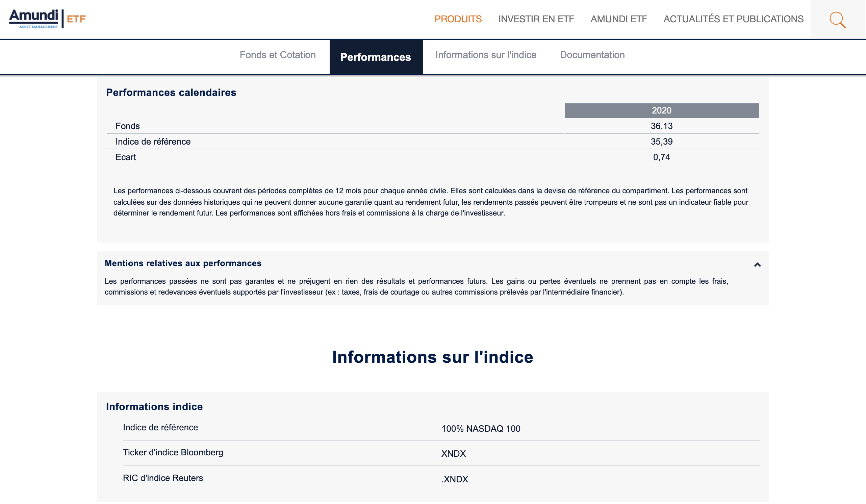This screenshot has width=866, height=504.
Task: Click Indice de référence label in performance table
Action: click(153, 142)
